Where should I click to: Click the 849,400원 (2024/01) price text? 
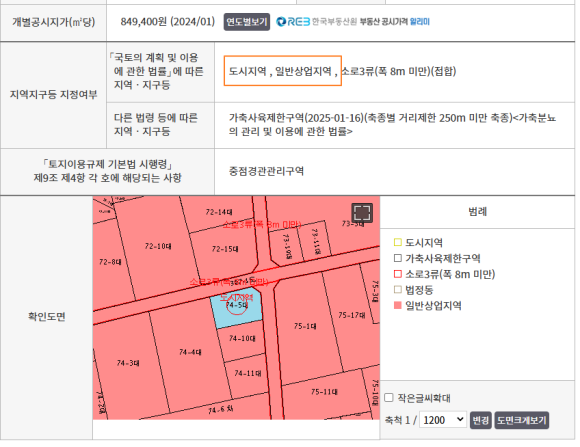168,22
